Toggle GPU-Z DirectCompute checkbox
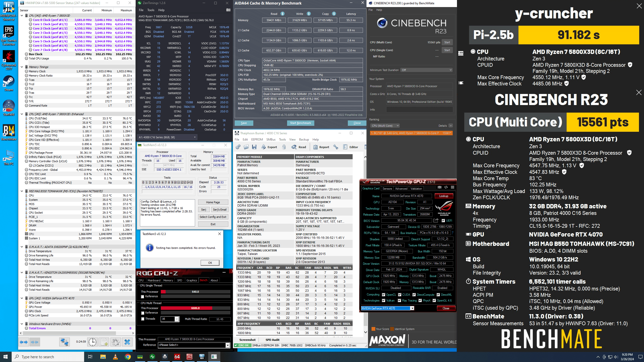This screenshot has height=362, width=644. coord(414,295)
